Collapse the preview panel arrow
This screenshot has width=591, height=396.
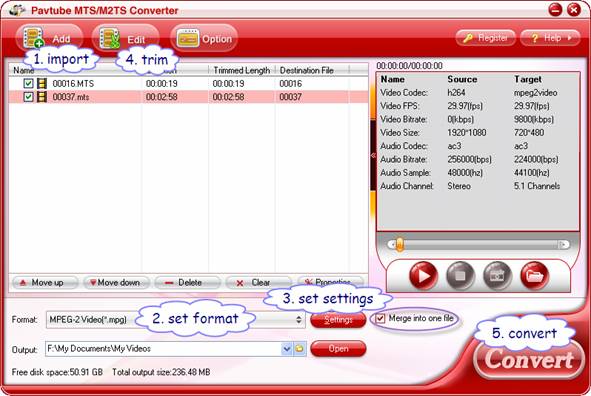373,155
